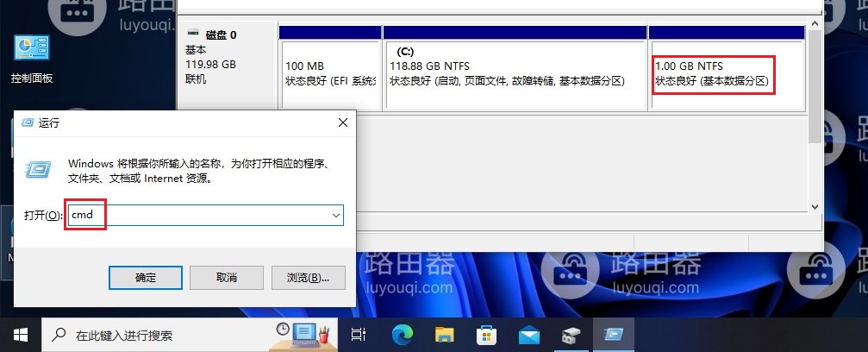Open Task View from the taskbar
The width and height of the screenshot is (868, 352).
pos(359,335)
